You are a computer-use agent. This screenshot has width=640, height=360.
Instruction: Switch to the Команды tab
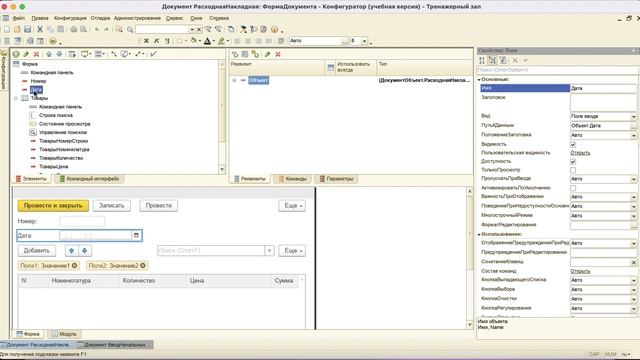pos(292,179)
